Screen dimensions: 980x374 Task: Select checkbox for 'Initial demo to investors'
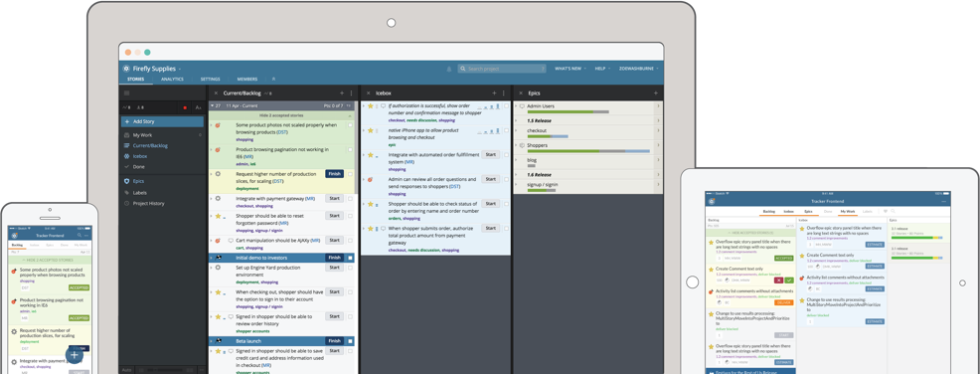click(x=351, y=257)
